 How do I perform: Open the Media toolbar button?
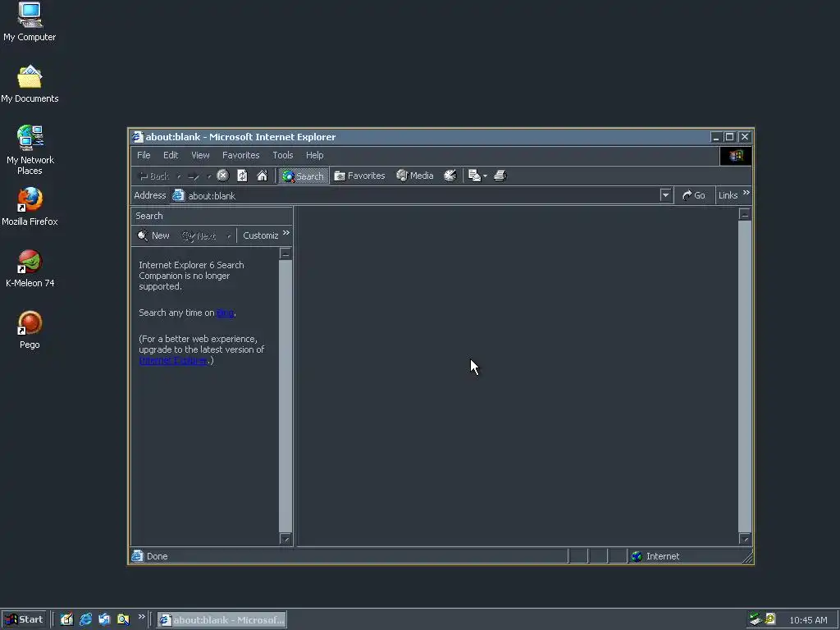414,176
